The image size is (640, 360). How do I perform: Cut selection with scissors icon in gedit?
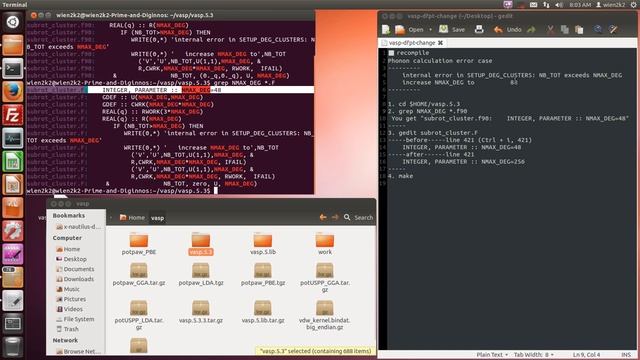point(550,30)
